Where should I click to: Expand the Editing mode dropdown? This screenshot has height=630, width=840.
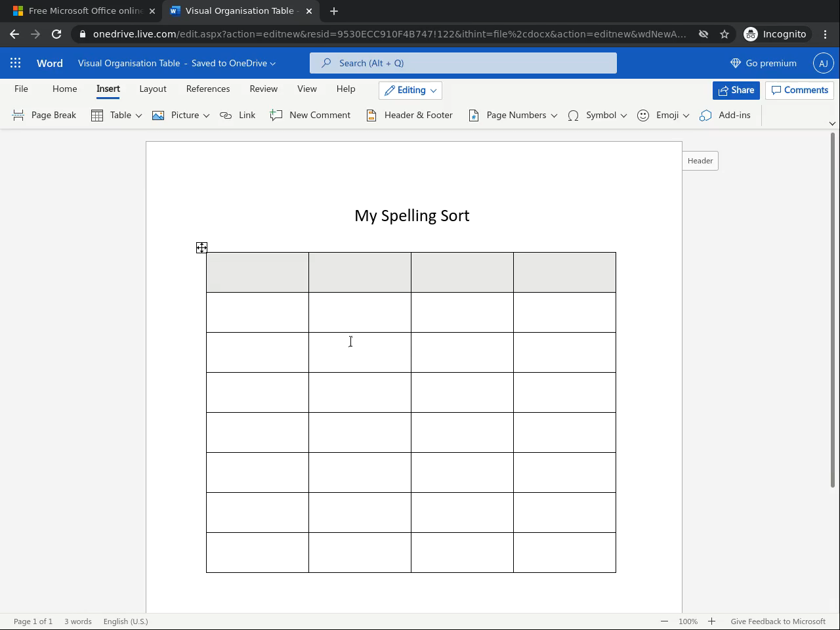(x=433, y=91)
